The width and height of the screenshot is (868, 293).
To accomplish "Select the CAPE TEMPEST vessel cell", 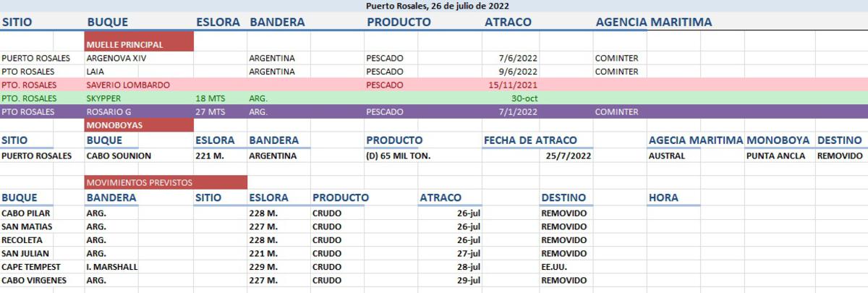I will [42, 267].
